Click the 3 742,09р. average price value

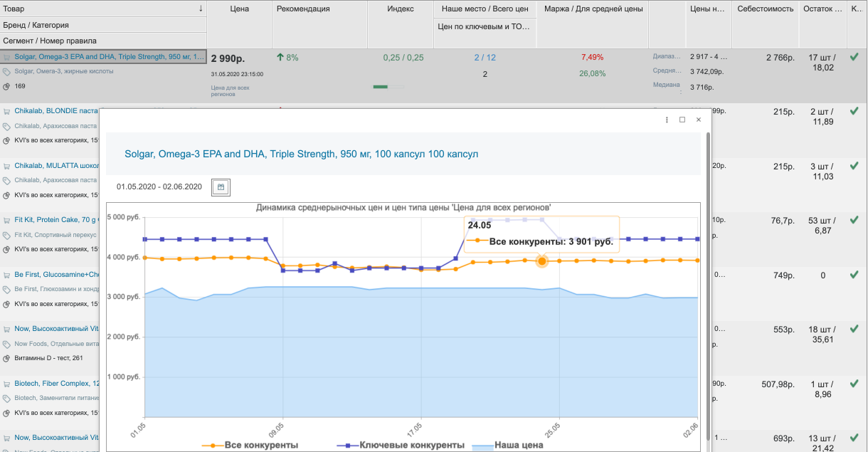(x=707, y=71)
